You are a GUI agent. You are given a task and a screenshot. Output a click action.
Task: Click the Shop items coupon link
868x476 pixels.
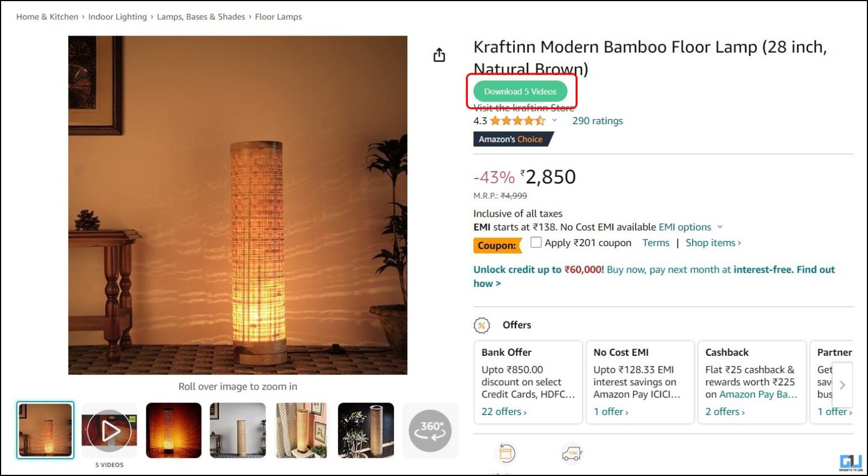point(711,242)
